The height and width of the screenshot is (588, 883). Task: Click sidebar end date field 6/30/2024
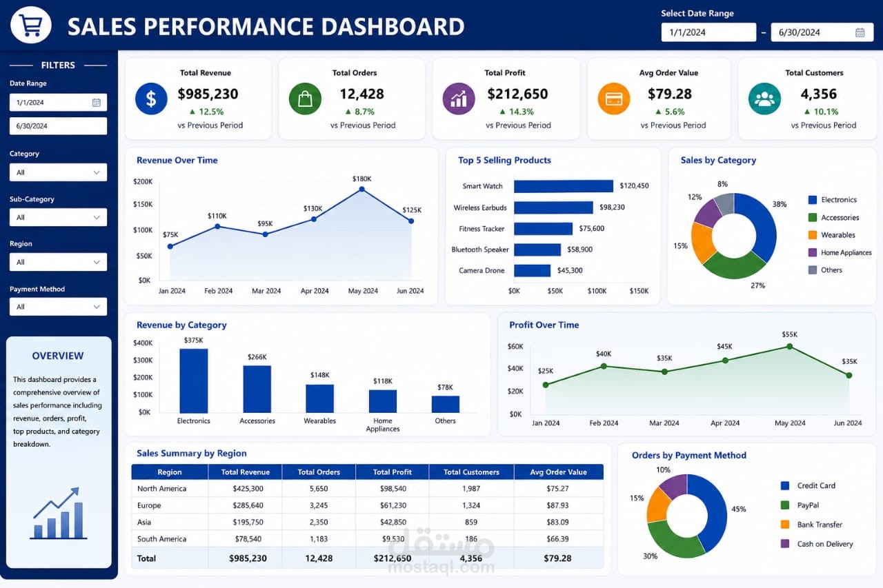(58, 126)
